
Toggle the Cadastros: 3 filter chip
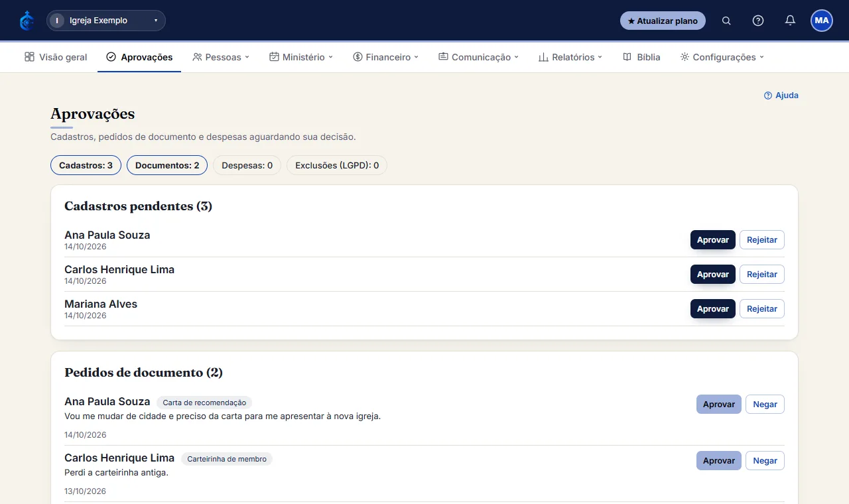point(86,165)
